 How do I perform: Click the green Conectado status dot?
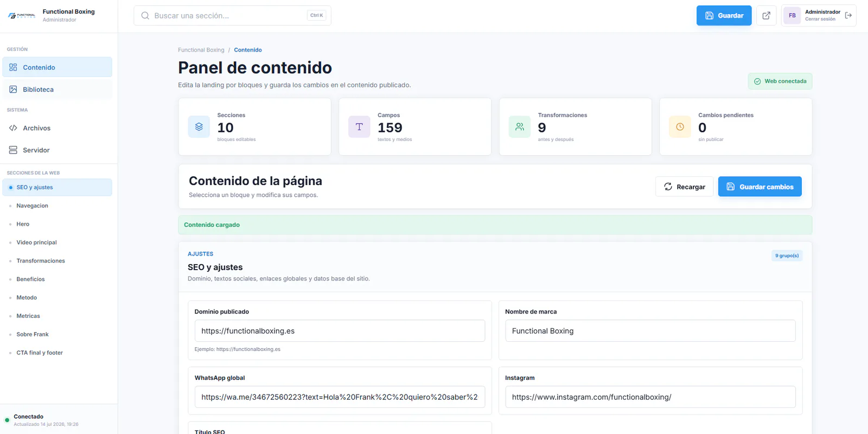7,420
